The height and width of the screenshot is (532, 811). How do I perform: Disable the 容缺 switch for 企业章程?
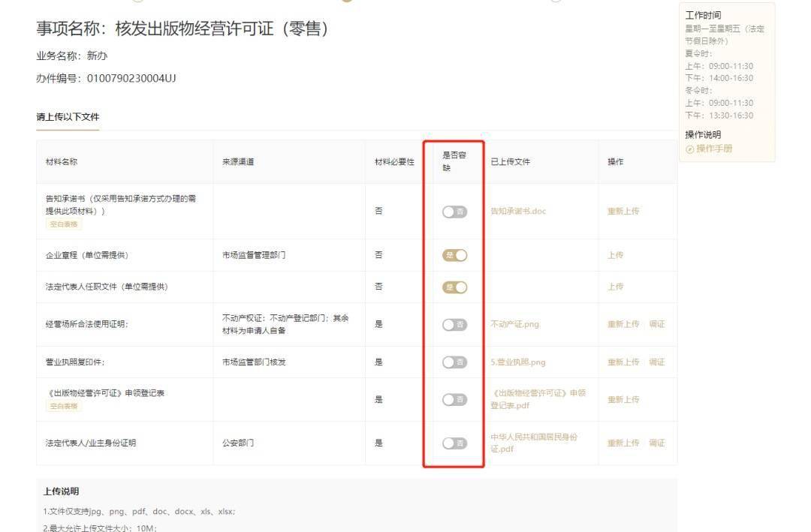tap(455, 255)
